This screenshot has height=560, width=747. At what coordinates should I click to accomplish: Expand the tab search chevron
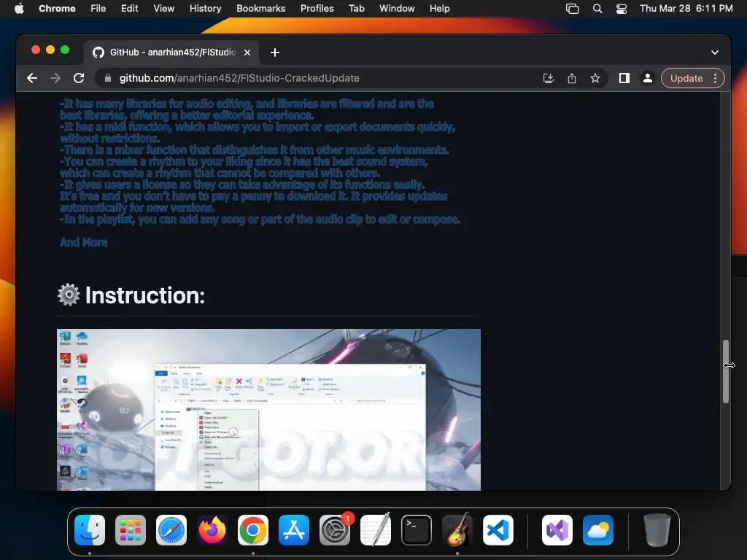(x=715, y=52)
